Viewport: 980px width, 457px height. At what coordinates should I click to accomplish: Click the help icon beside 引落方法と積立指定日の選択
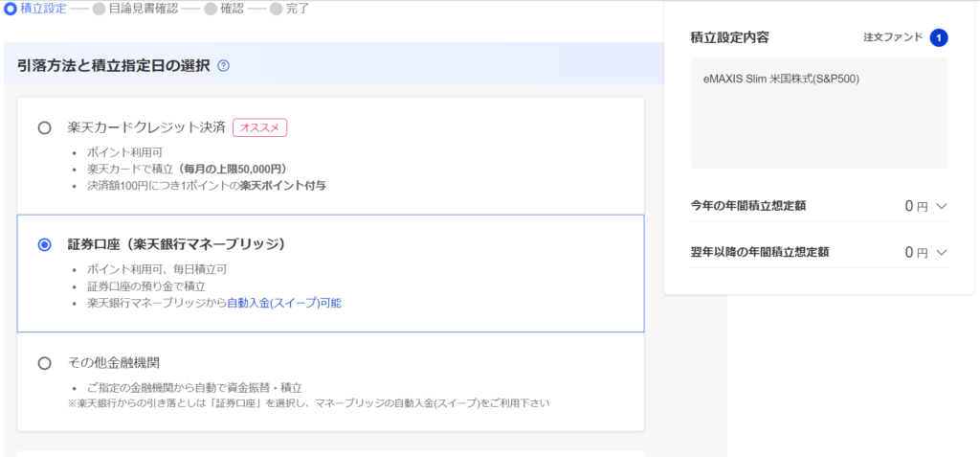click(224, 66)
